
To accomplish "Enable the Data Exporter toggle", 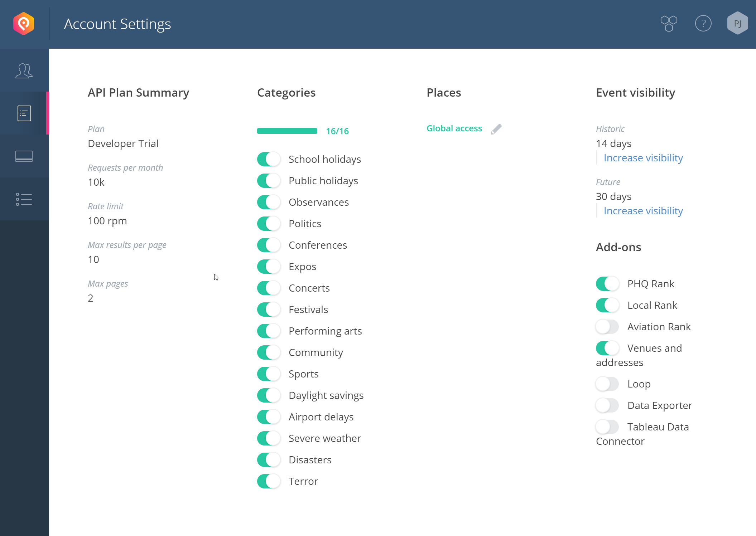I will [607, 405].
